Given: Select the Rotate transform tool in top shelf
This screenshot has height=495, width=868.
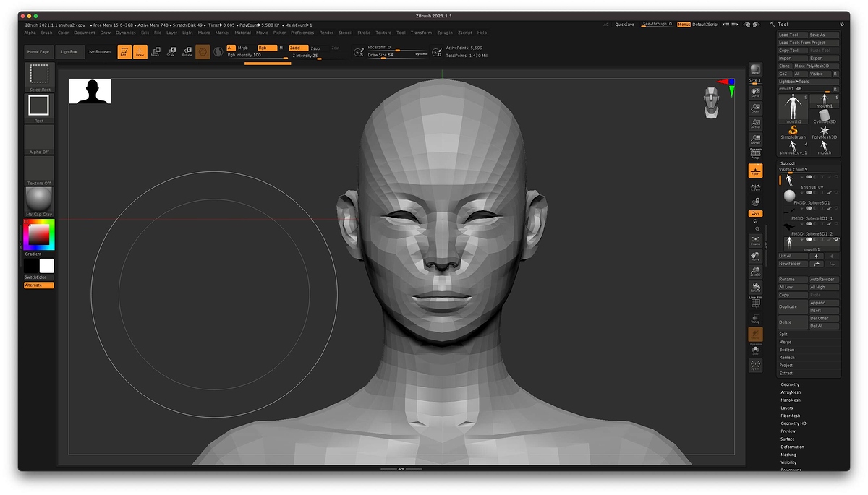Looking at the screenshot, I should [187, 51].
